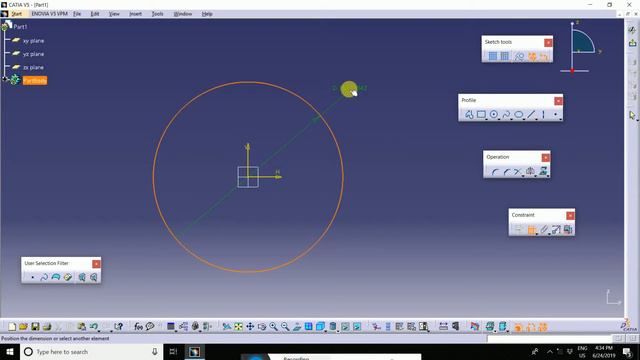This screenshot has width=640, height=360.
Task: Select the Ellipse tool in Profile toolbar
Action: 519,115
